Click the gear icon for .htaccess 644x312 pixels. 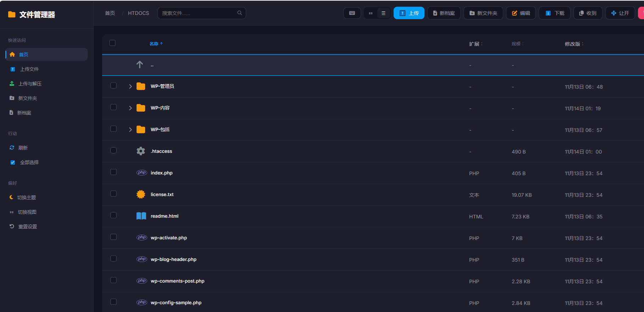coord(141,151)
